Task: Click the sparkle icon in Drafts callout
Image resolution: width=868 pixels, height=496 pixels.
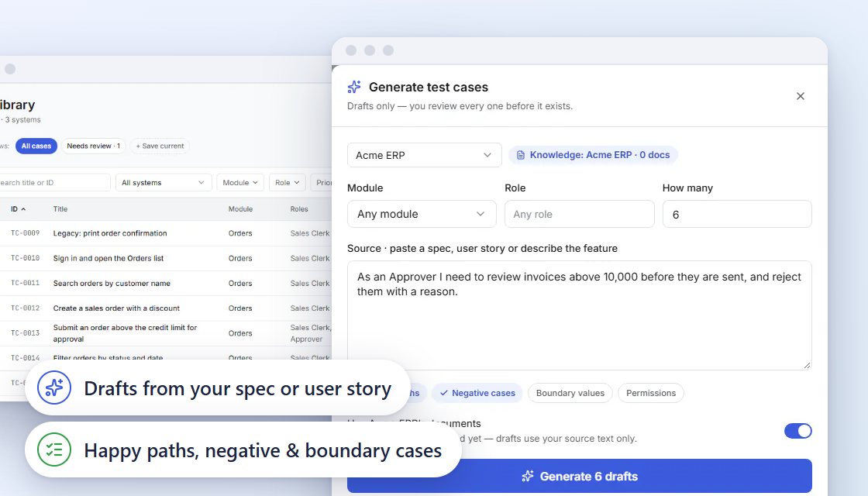Action: pos(54,387)
